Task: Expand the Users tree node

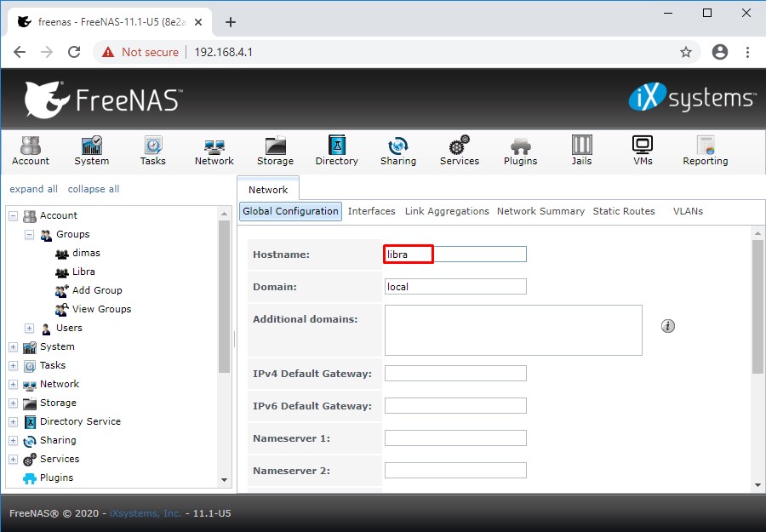Action: pyautogui.click(x=29, y=328)
